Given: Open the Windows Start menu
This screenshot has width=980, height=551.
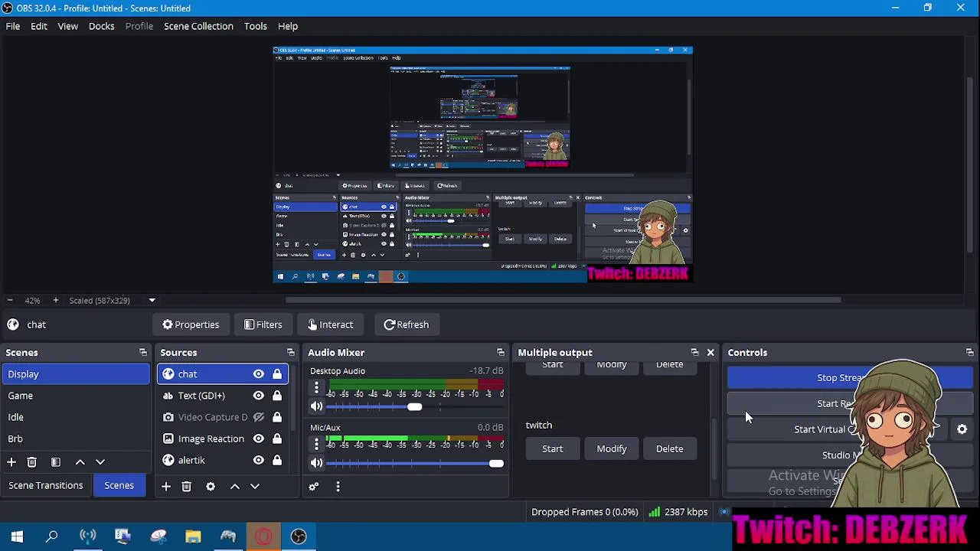Looking at the screenshot, I should click(17, 536).
